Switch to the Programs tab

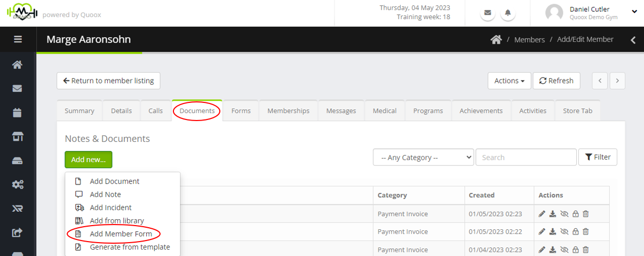pyautogui.click(x=428, y=111)
